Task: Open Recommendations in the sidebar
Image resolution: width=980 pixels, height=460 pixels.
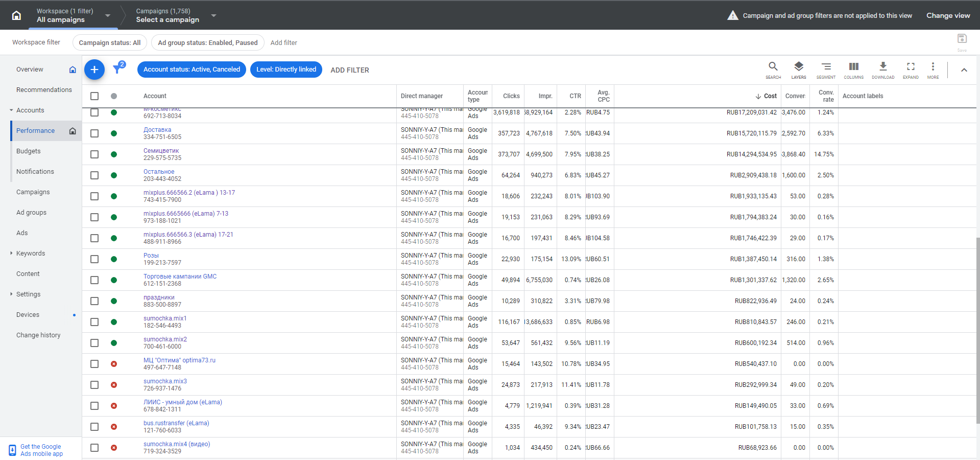Action: point(44,90)
